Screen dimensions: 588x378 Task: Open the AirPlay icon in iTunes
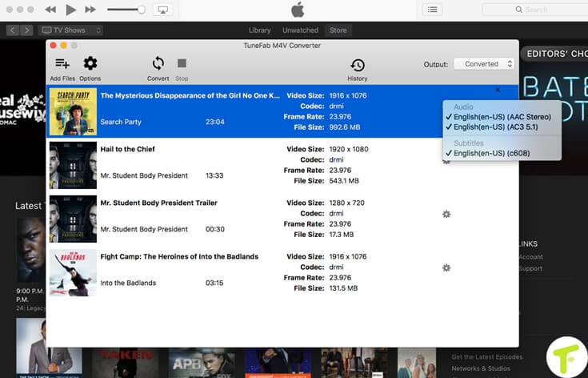click(162, 10)
